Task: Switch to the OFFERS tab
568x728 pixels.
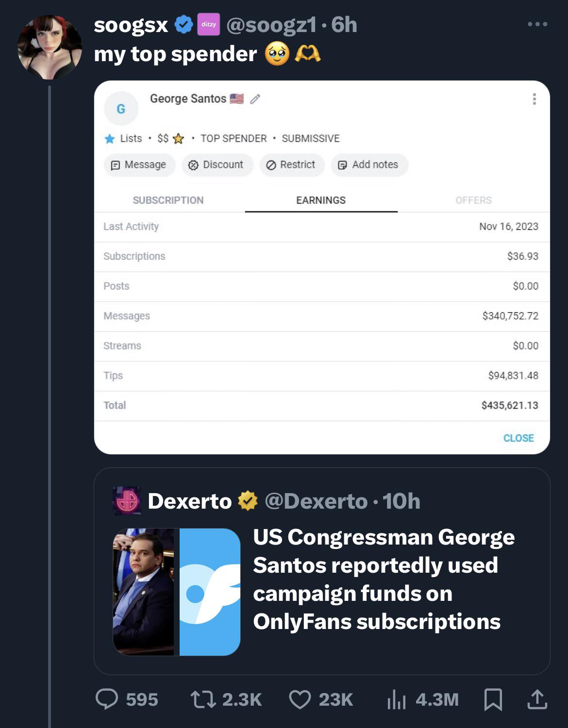Action: coord(473,200)
